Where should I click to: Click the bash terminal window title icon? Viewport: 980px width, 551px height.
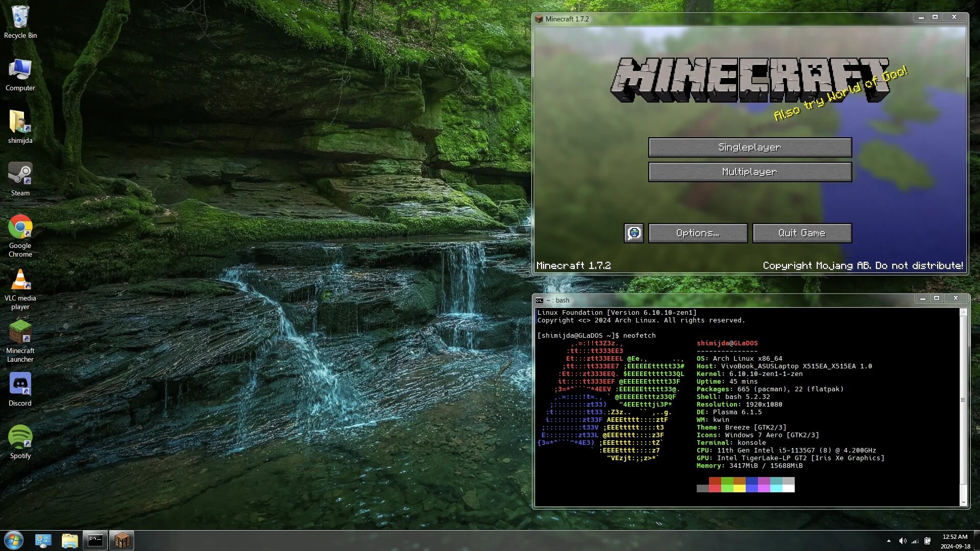540,300
